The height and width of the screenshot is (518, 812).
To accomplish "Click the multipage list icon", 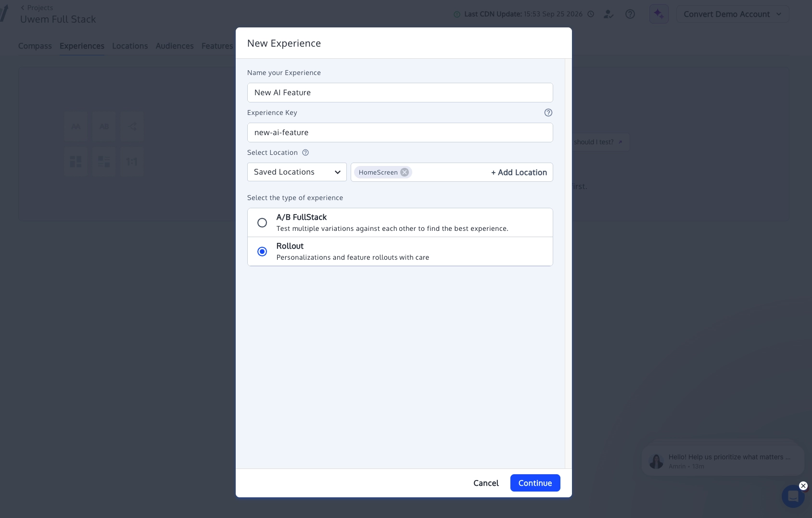I will coord(104,162).
